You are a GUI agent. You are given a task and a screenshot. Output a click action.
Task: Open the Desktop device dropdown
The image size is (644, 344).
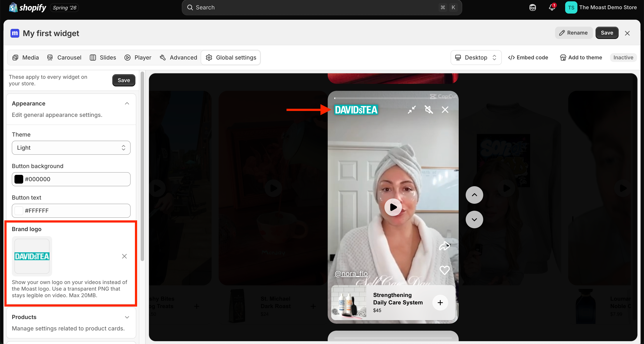(476, 58)
